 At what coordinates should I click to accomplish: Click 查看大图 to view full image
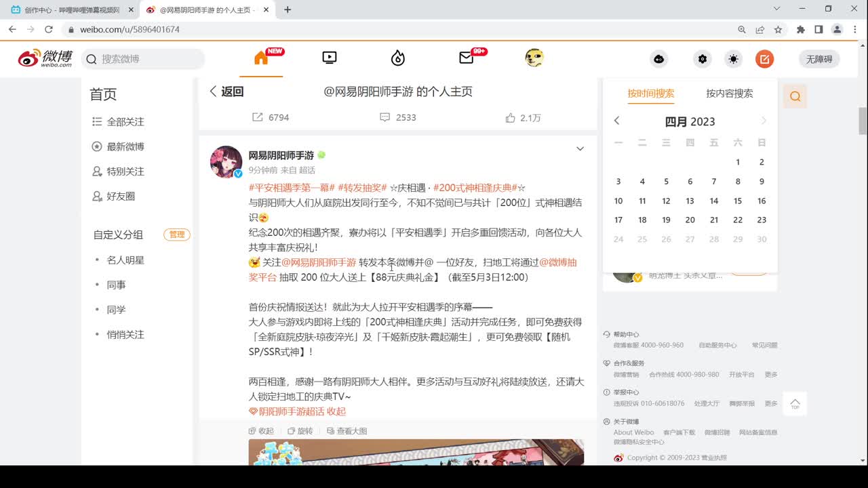pyautogui.click(x=347, y=431)
